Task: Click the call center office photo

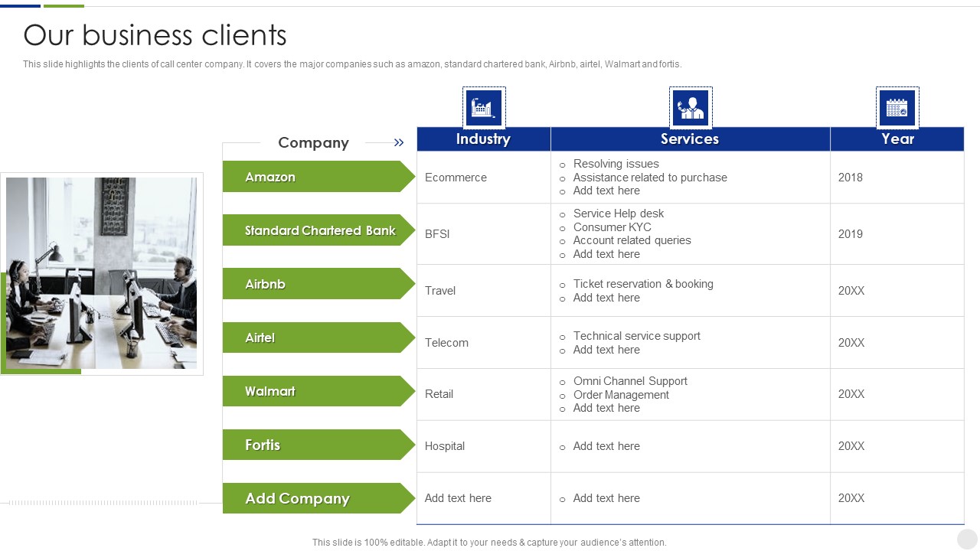Action: tap(101, 273)
